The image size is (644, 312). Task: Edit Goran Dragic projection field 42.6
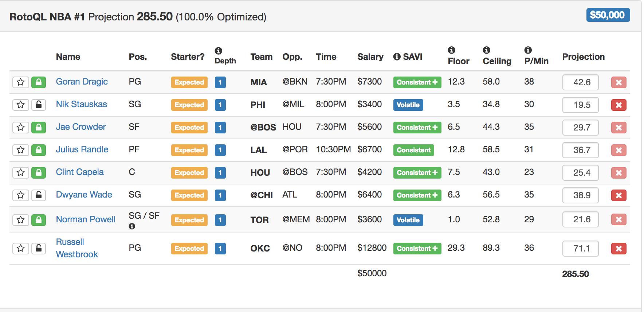click(581, 82)
